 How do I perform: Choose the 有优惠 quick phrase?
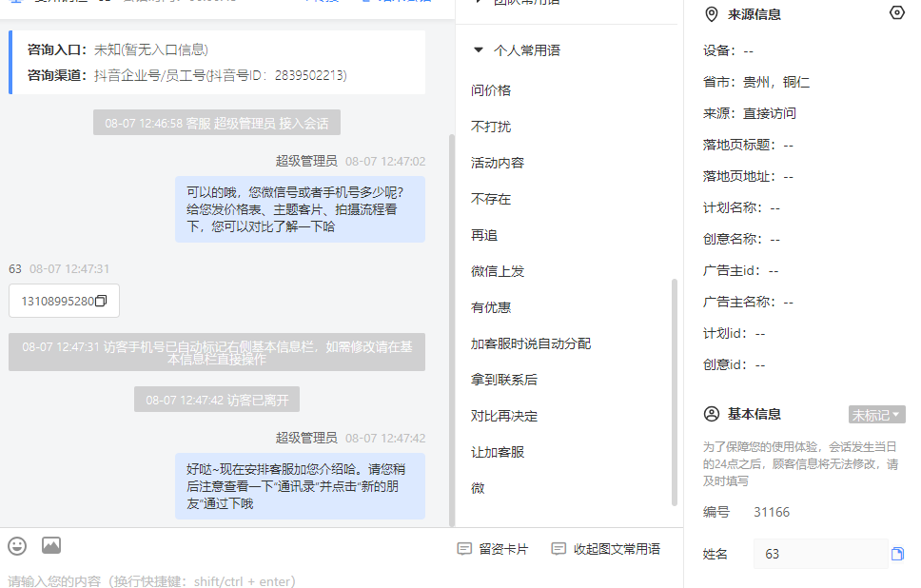[491, 308]
